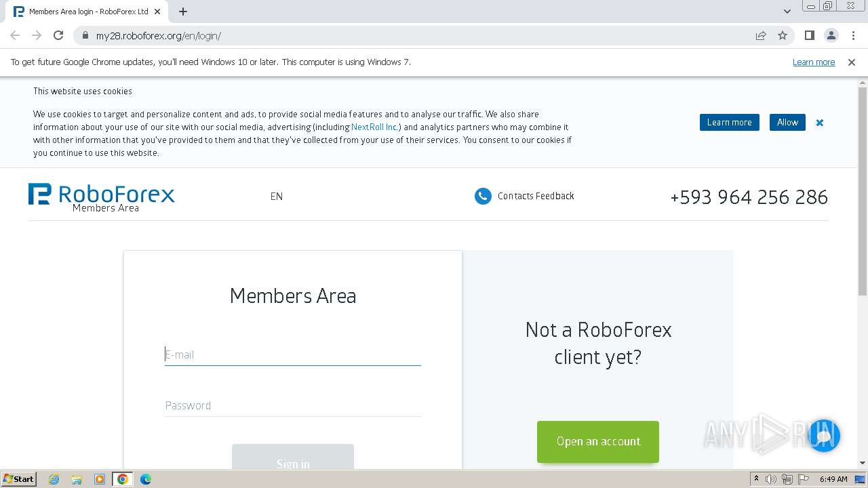Open Internet Explorer from the taskbar
Viewport: 868px width, 488px height.
click(54, 479)
